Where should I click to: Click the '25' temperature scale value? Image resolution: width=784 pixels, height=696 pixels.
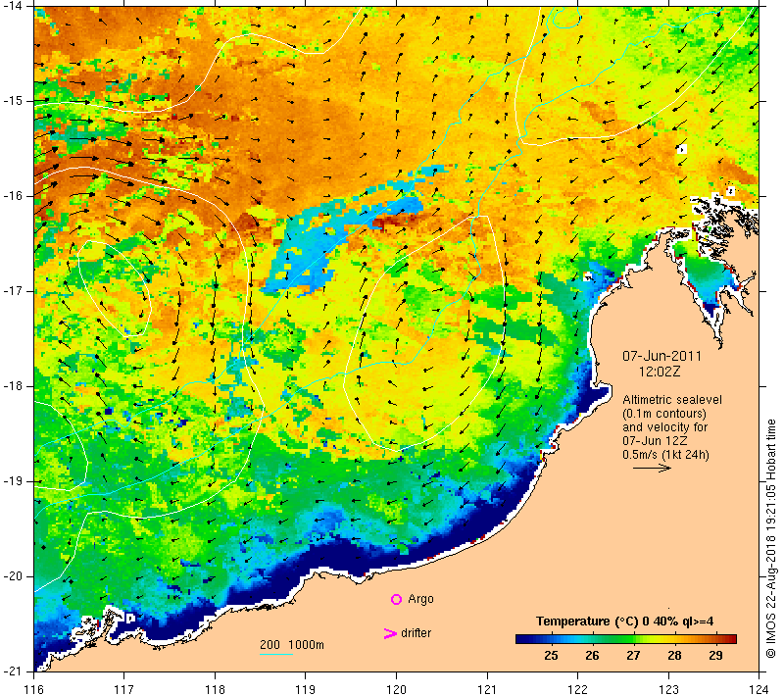pyautogui.click(x=551, y=655)
